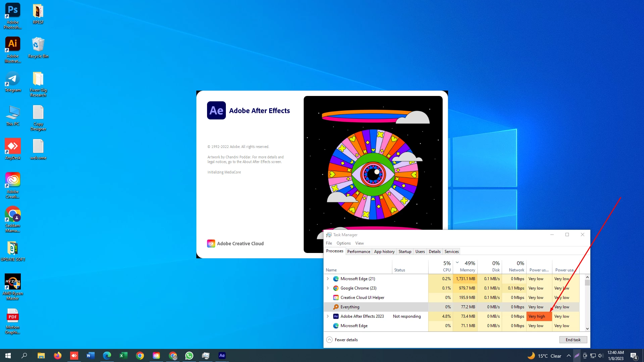Open the File menu in Task Manager
The width and height of the screenshot is (644, 362).
point(329,243)
